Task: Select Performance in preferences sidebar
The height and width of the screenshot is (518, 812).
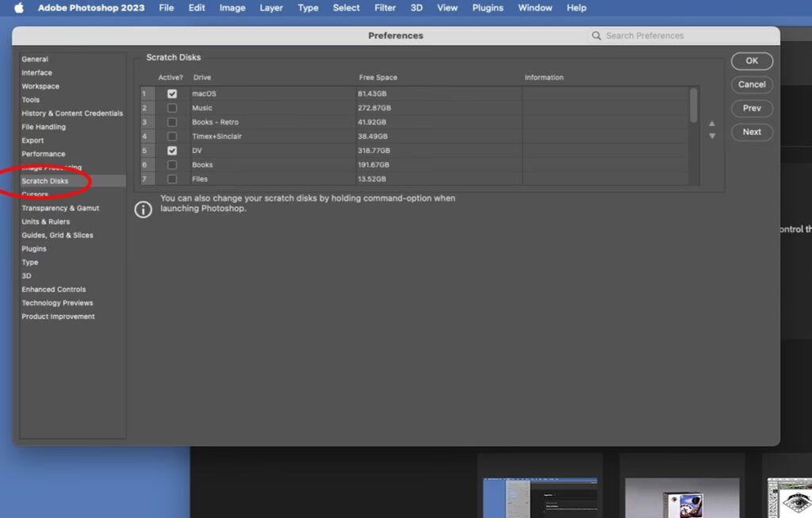Action: point(44,154)
